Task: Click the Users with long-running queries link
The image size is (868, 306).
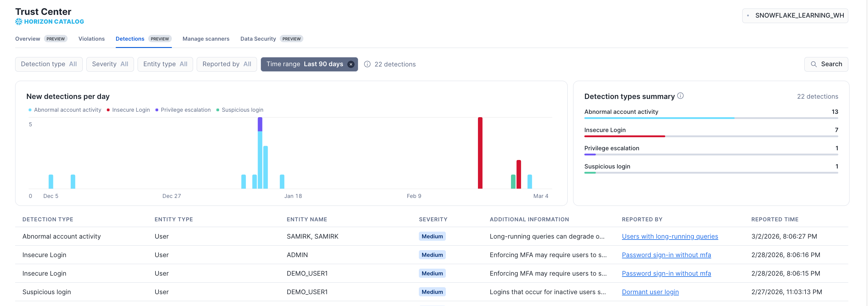Action: click(670, 236)
